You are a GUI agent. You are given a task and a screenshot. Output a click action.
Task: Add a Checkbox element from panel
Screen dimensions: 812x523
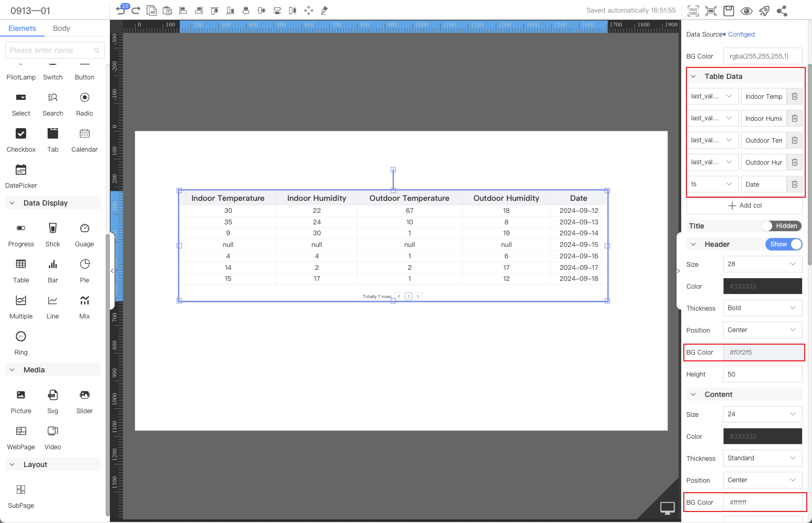(21, 139)
